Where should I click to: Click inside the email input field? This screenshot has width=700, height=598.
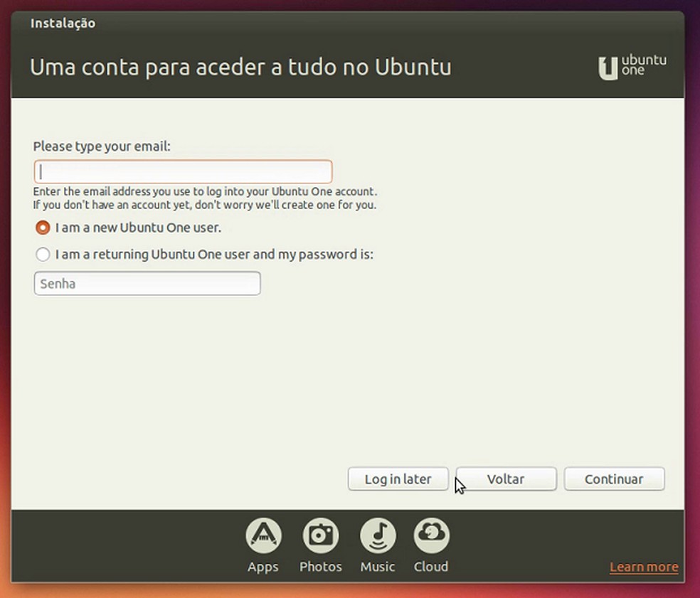183,171
